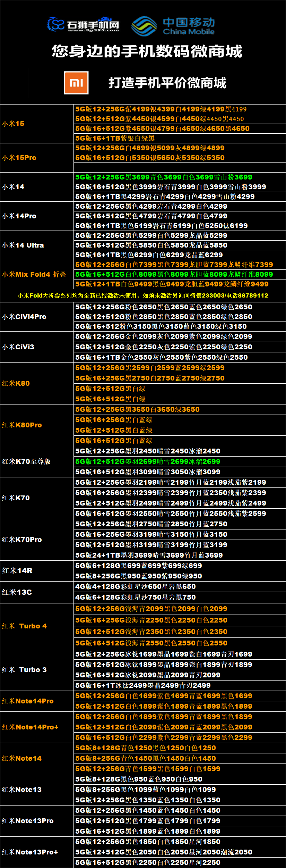This screenshot has width=286, height=868.
Task: Click the row 5G版12+256G黑色5299白色5299龙晶蓝5299
Action: point(180,235)
